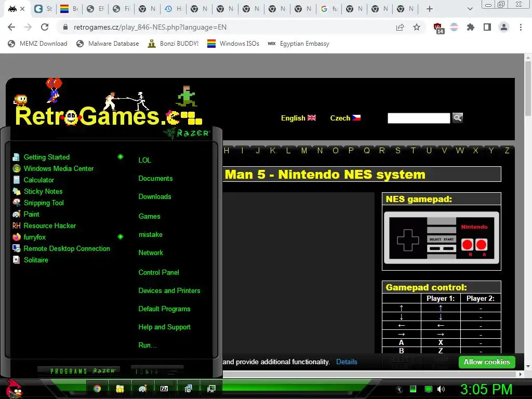Click the site search input field

point(419,118)
